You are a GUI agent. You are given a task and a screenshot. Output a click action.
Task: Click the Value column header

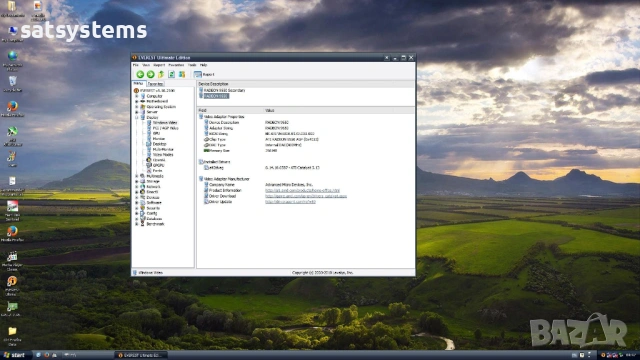coord(339,110)
